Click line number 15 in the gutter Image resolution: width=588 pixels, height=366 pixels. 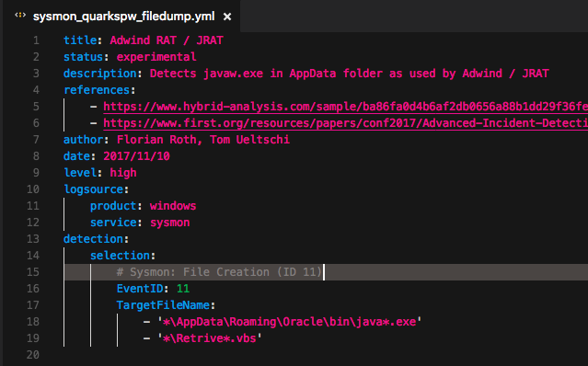point(33,272)
